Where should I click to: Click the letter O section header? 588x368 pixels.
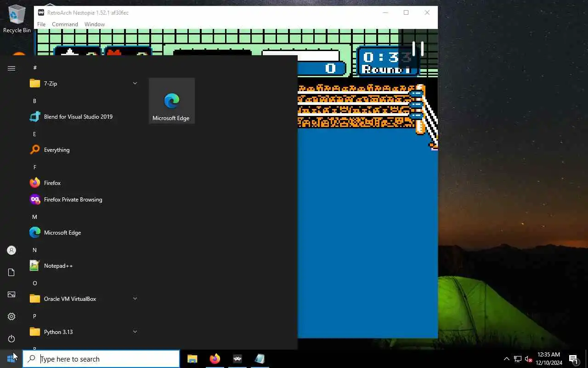pyautogui.click(x=34, y=283)
